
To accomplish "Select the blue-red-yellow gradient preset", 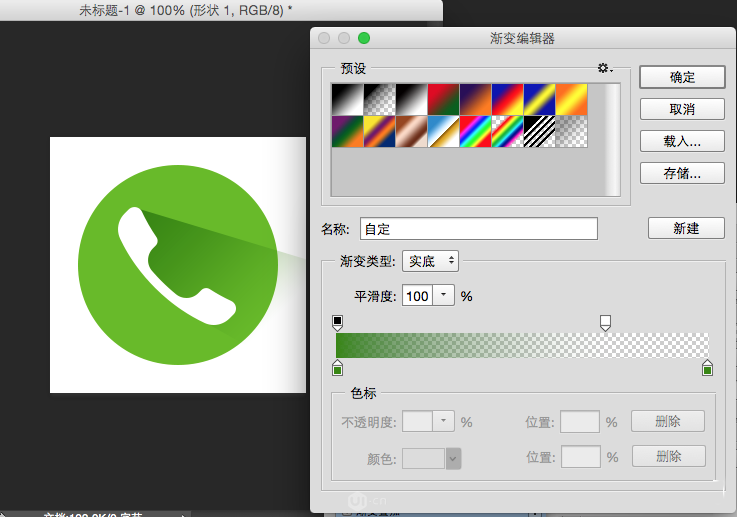I will [507, 100].
